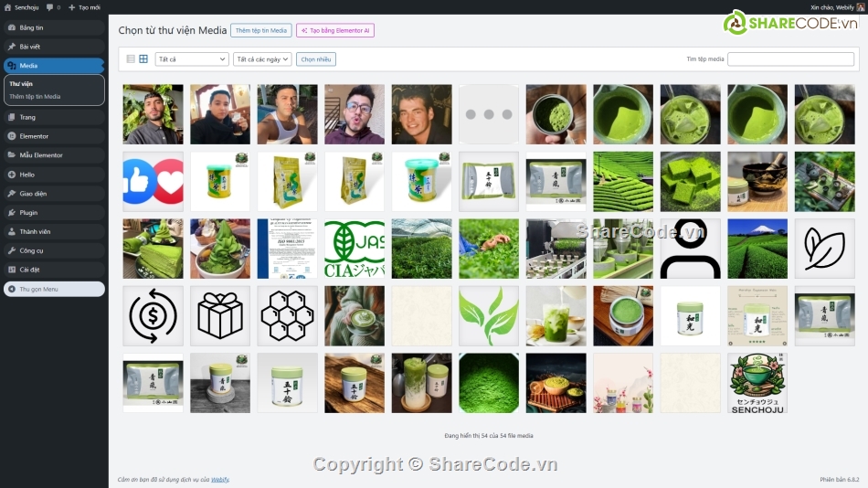Open Cài đặt settings menu
The image size is (868, 488).
click(x=54, y=270)
